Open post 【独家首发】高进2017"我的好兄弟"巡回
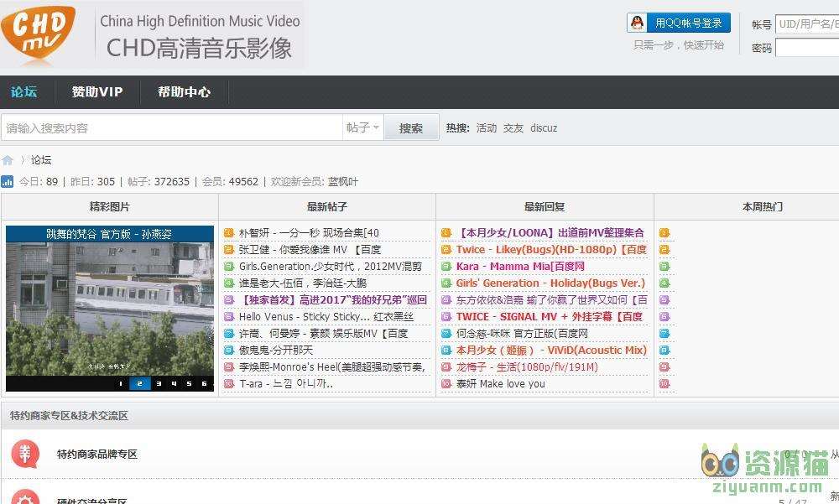839x504 pixels. click(x=333, y=299)
